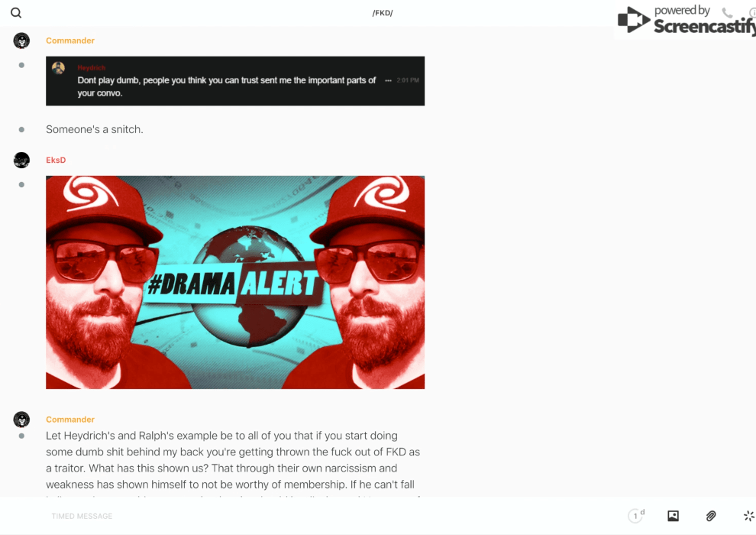Open the lower Commander avatar by the long message
Screen dimensions: 756x535
tap(21, 420)
